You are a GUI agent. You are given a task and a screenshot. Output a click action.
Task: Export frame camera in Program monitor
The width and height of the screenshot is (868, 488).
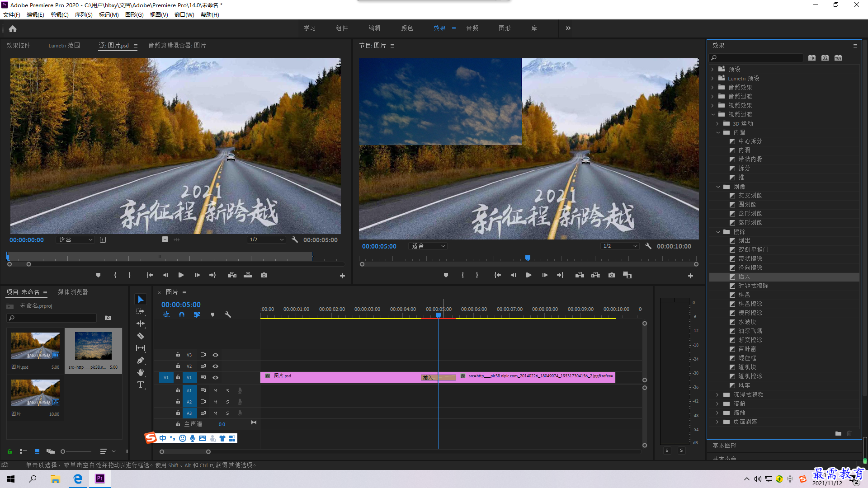[x=612, y=275]
